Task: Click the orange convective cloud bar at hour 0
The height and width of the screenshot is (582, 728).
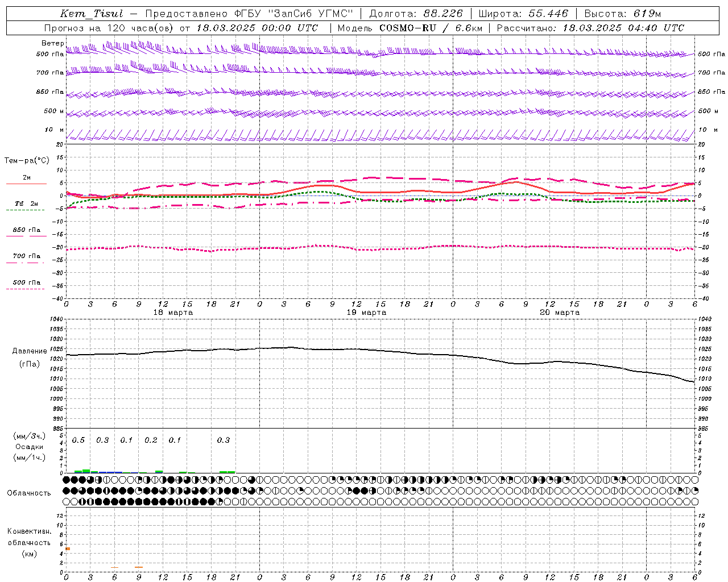Action: [68, 548]
